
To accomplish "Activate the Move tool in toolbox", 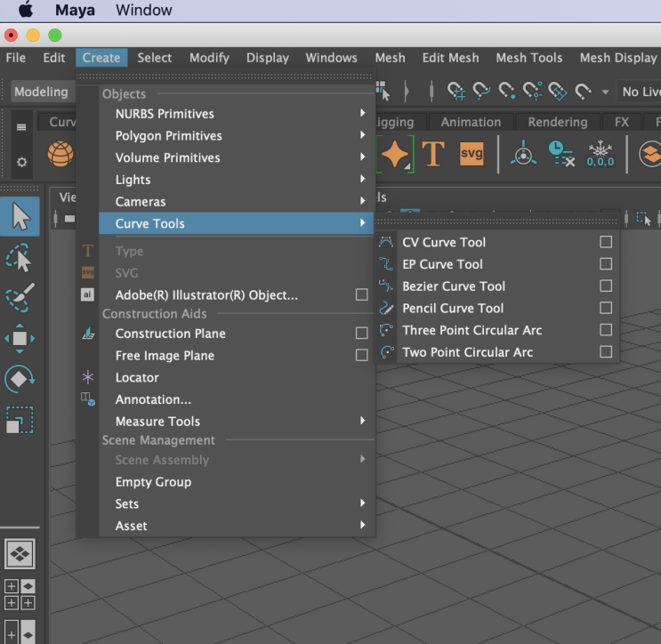I will pyautogui.click(x=20, y=339).
